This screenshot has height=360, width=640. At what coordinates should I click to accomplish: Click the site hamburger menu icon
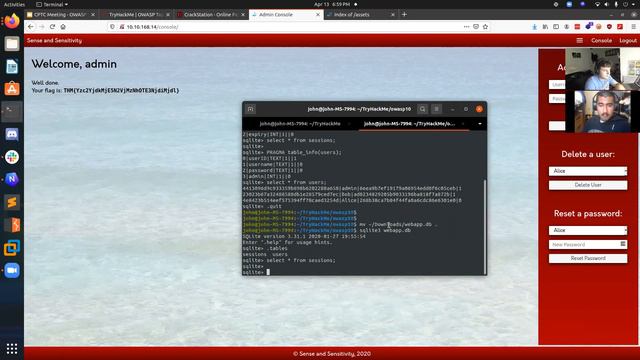click(x=579, y=40)
